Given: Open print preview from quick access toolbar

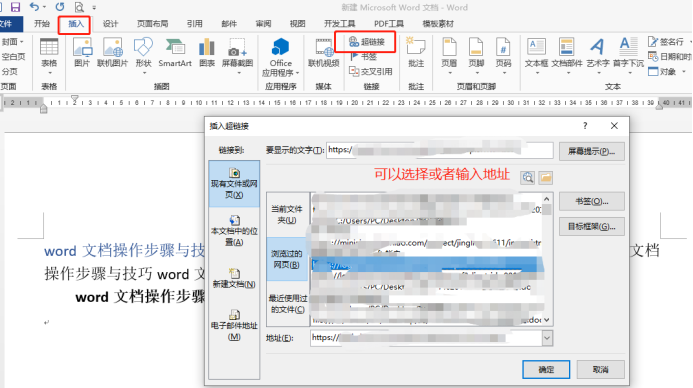Looking at the screenshot, I should click(x=79, y=7).
